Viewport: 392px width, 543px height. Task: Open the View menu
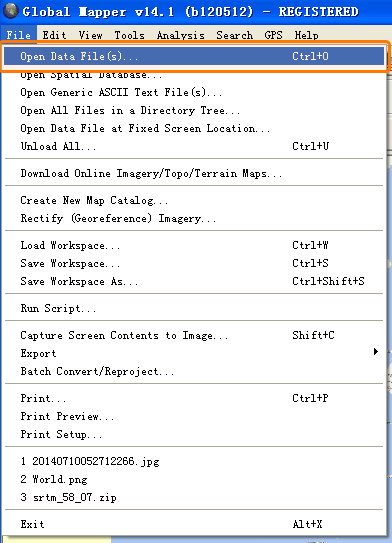click(90, 35)
